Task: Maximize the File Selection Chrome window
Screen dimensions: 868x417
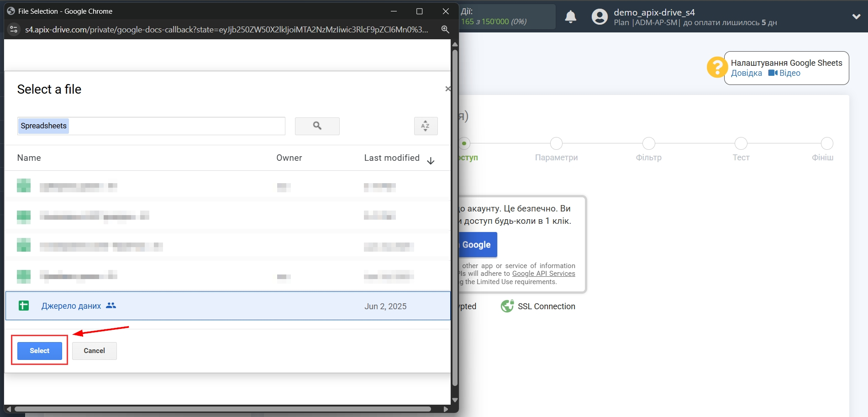Action: 419,11
